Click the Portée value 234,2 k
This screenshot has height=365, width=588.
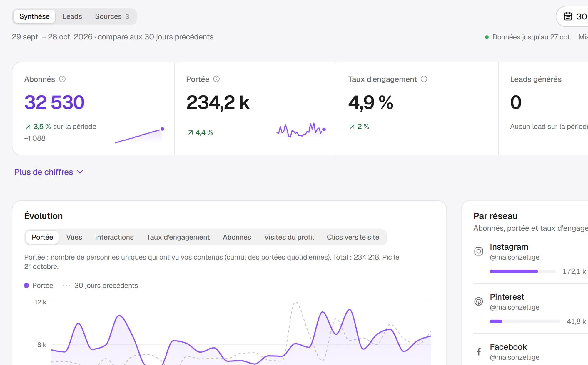tap(218, 102)
